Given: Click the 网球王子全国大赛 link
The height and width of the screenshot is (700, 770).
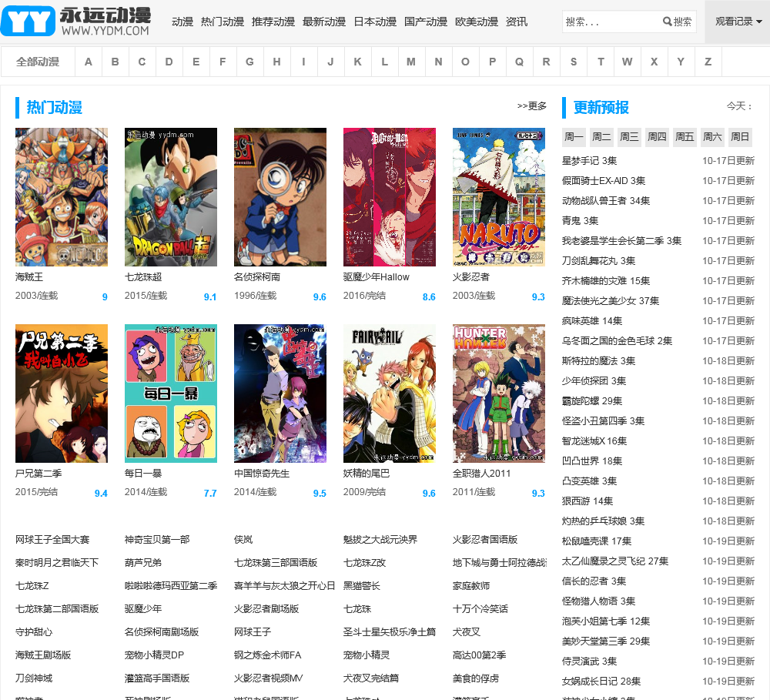Looking at the screenshot, I should [x=52, y=540].
